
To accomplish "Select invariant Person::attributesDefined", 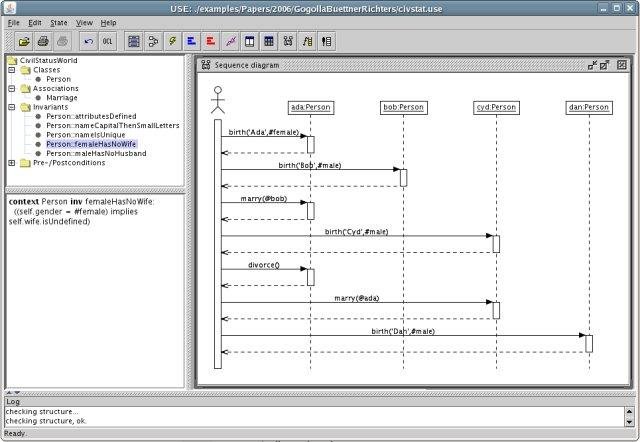I will pyautogui.click(x=91, y=116).
